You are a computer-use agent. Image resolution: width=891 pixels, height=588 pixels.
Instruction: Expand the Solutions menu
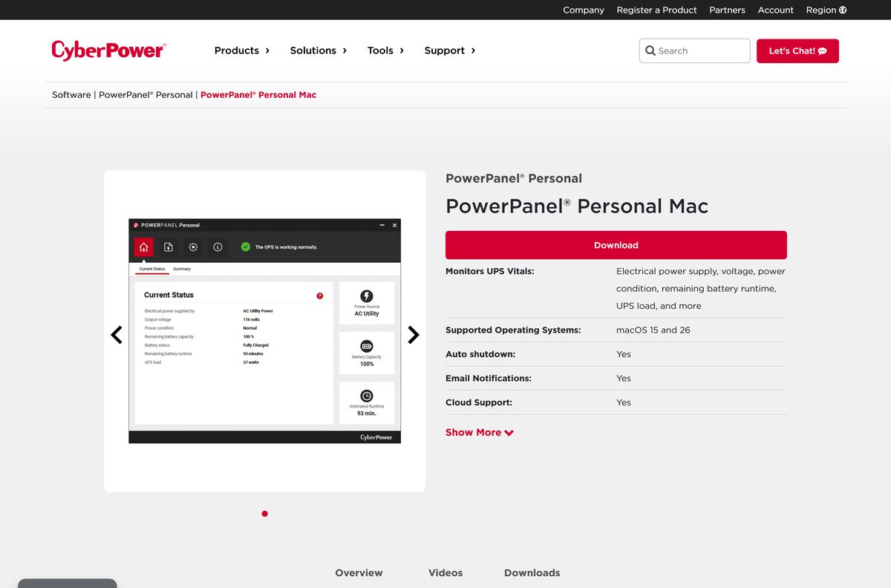click(319, 50)
